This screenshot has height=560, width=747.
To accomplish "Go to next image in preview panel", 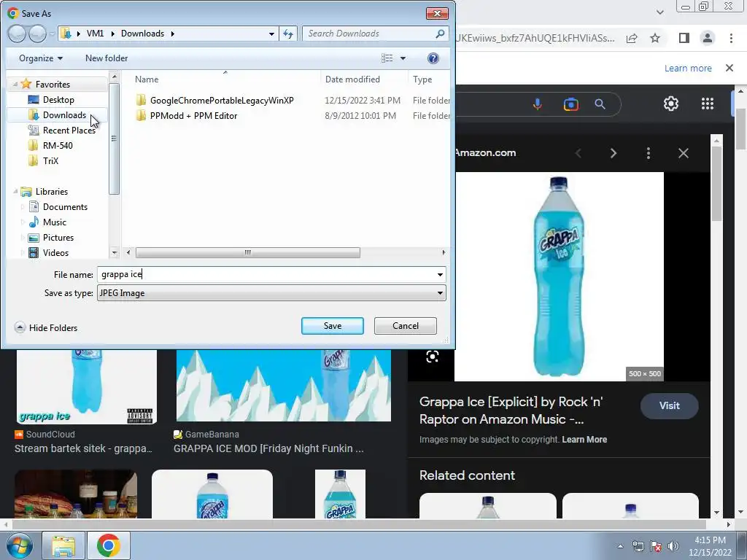I will [x=613, y=153].
